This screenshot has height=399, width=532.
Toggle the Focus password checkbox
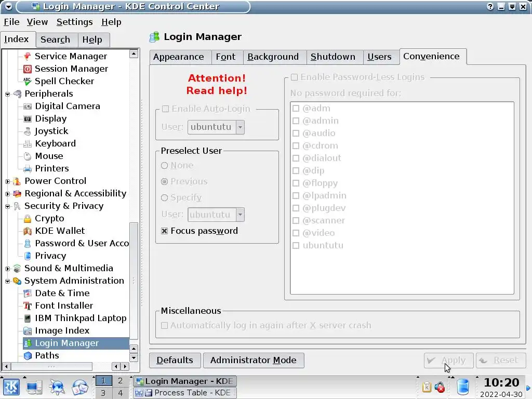[x=165, y=231]
